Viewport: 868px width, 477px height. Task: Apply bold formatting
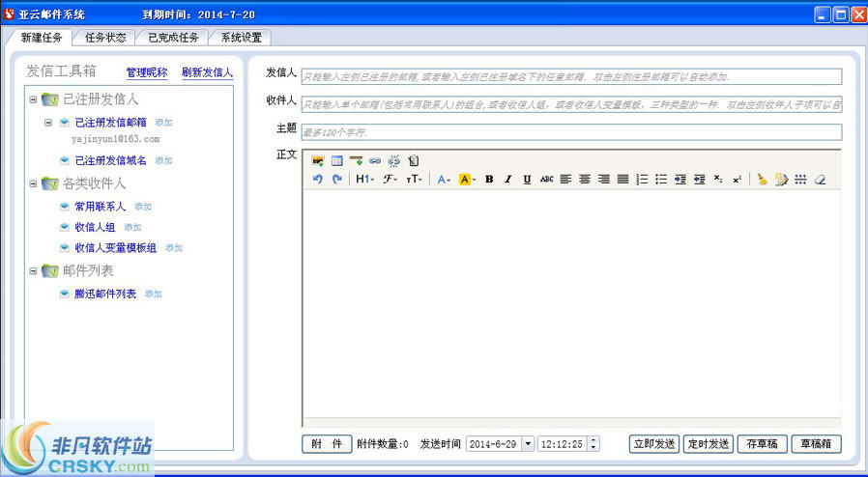[489, 179]
